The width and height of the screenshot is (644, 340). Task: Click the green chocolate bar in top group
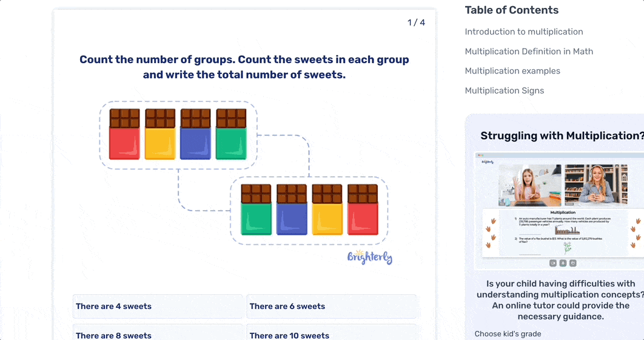point(231,134)
